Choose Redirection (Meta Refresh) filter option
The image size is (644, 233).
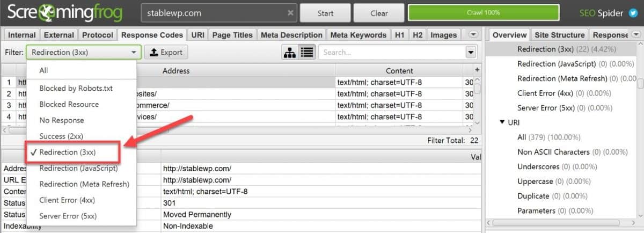pyautogui.click(x=81, y=184)
